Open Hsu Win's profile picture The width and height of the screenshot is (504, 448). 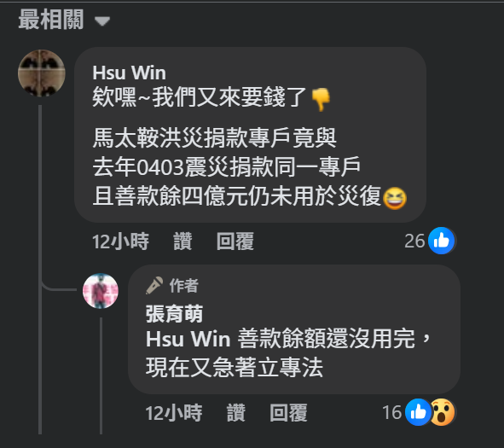tap(42, 73)
